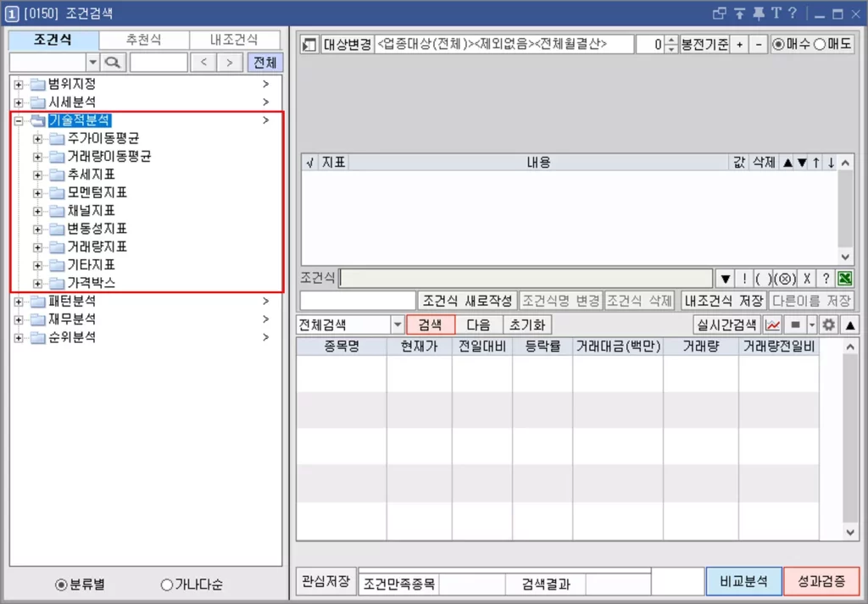Click the magnifier search icon in left panel

point(113,63)
